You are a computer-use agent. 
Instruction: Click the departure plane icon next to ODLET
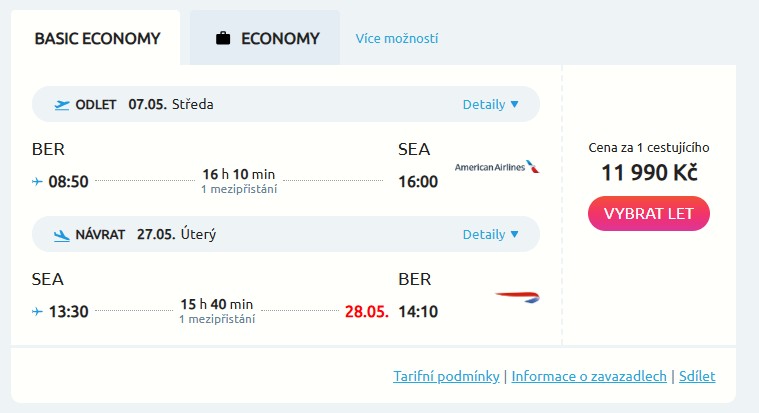(x=62, y=104)
